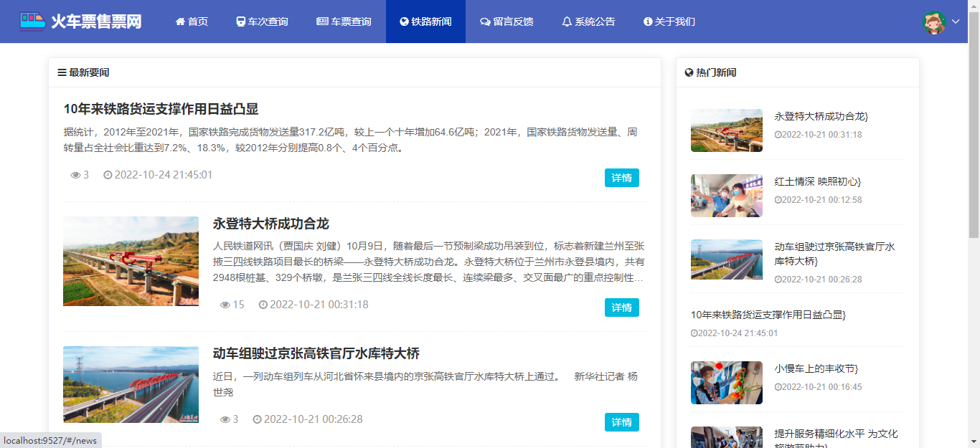Open the 小慢车上的丰收节 thumbnail in hot news
The height and width of the screenshot is (448, 980).
click(x=726, y=383)
